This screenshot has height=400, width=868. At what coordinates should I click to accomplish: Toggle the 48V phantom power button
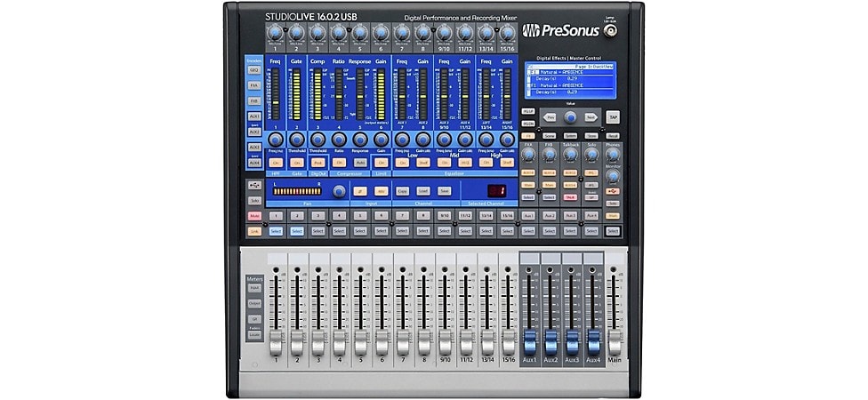click(381, 191)
